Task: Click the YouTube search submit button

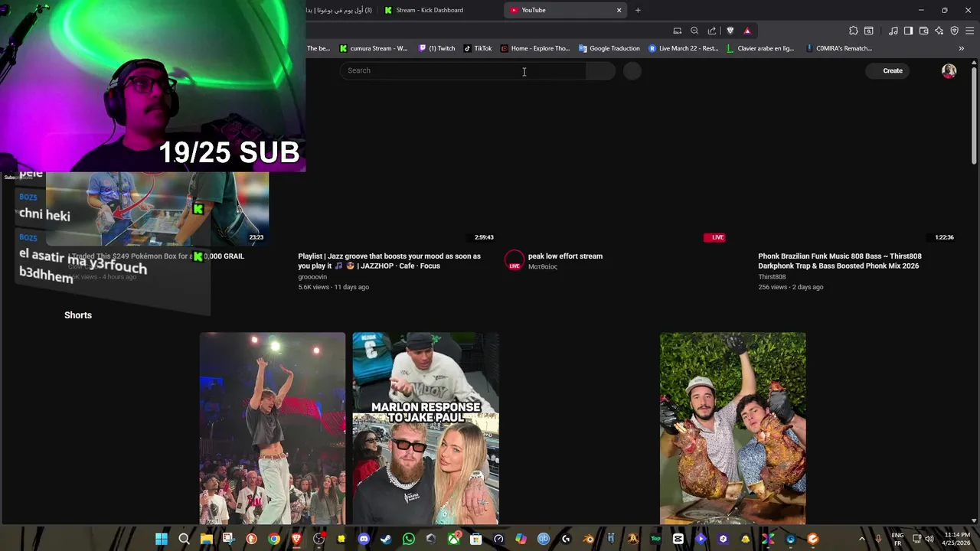Action: [601, 70]
